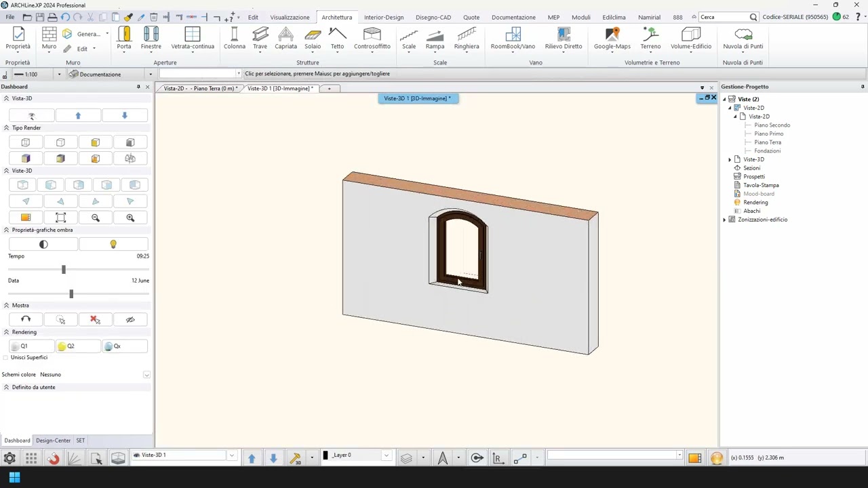
Task: Collapse the Proprietà-grafiche ombra section
Action: 6,230
